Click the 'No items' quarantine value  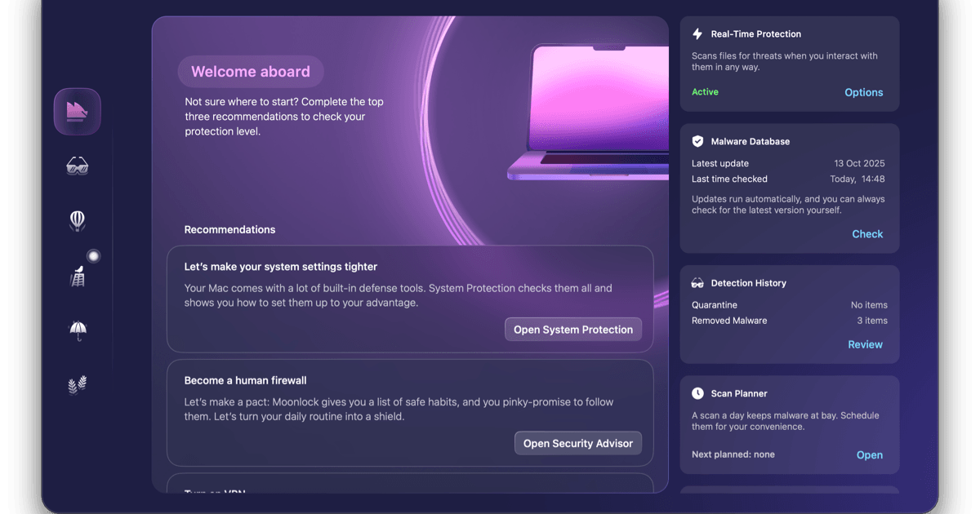point(869,305)
